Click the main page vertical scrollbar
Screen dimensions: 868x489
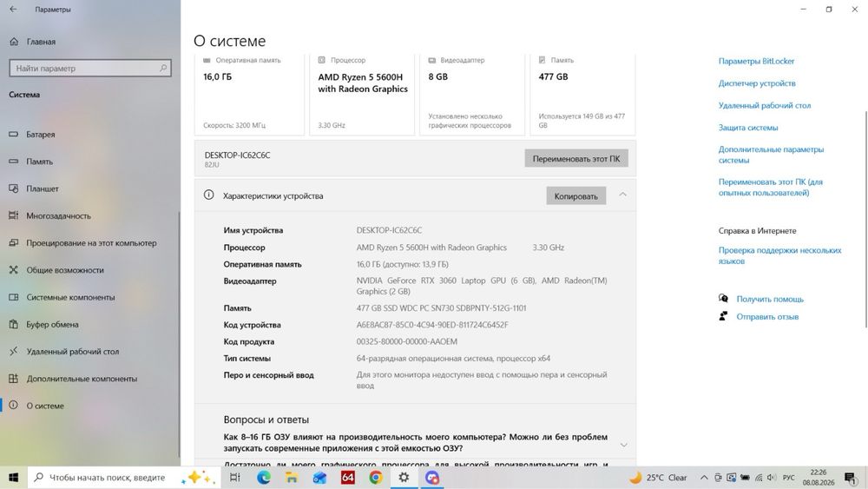point(865,219)
